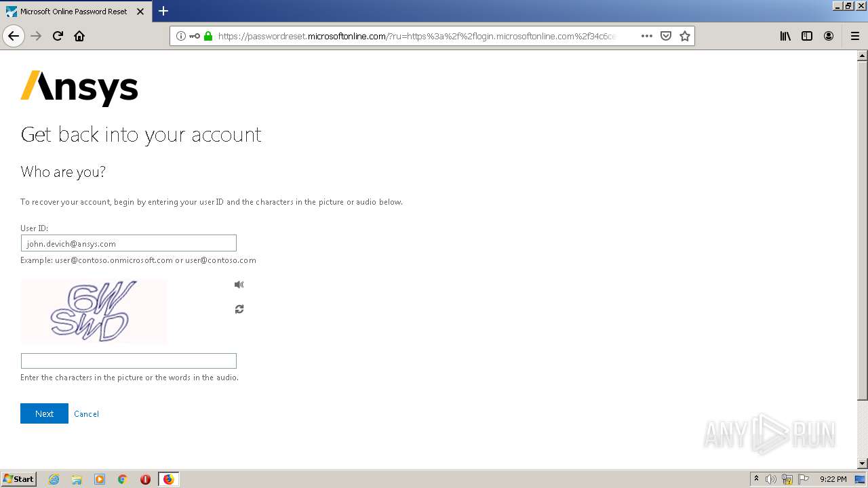Launch Chrome from taskbar

pos(123,479)
